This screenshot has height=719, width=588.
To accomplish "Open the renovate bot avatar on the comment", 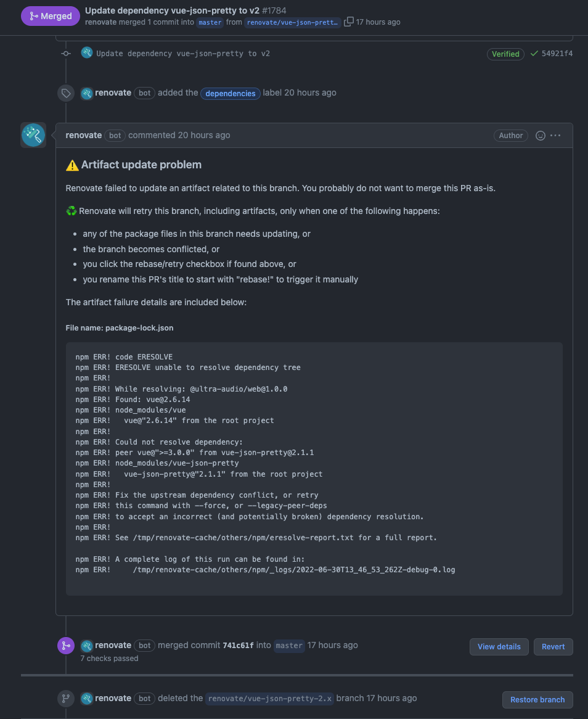I will (x=33, y=134).
